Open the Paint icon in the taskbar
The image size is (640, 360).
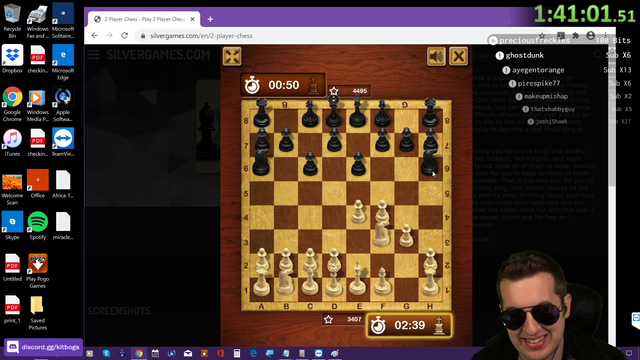coord(335,353)
